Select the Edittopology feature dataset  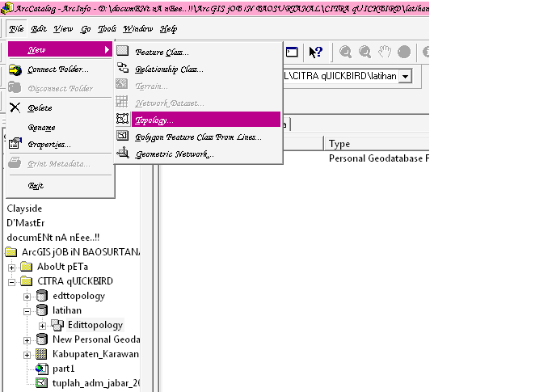pyautogui.click(x=95, y=325)
